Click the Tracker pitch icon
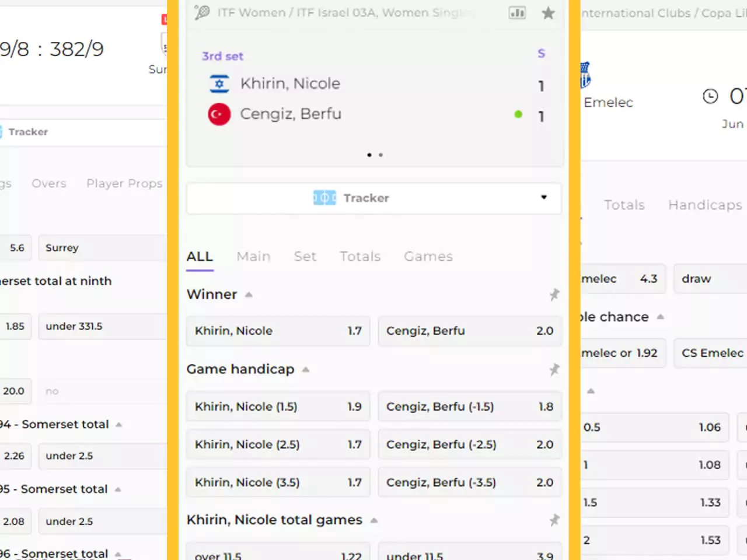 pos(324,198)
